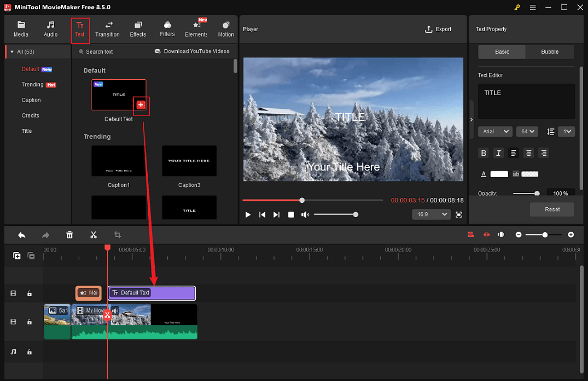
Task: Click the Undo arrow icon
Action: coord(21,235)
